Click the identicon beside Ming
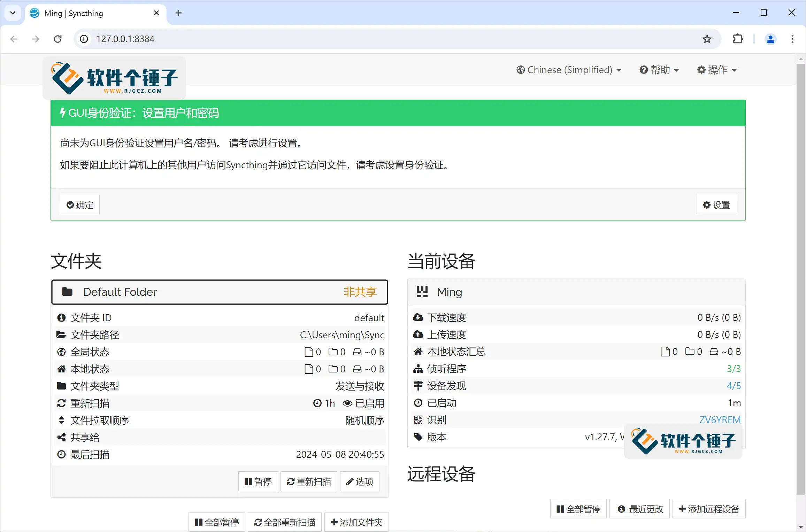 (422, 292)
